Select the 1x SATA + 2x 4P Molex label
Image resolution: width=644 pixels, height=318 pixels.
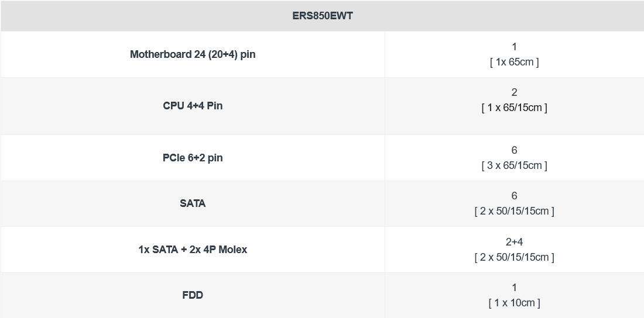193,250
